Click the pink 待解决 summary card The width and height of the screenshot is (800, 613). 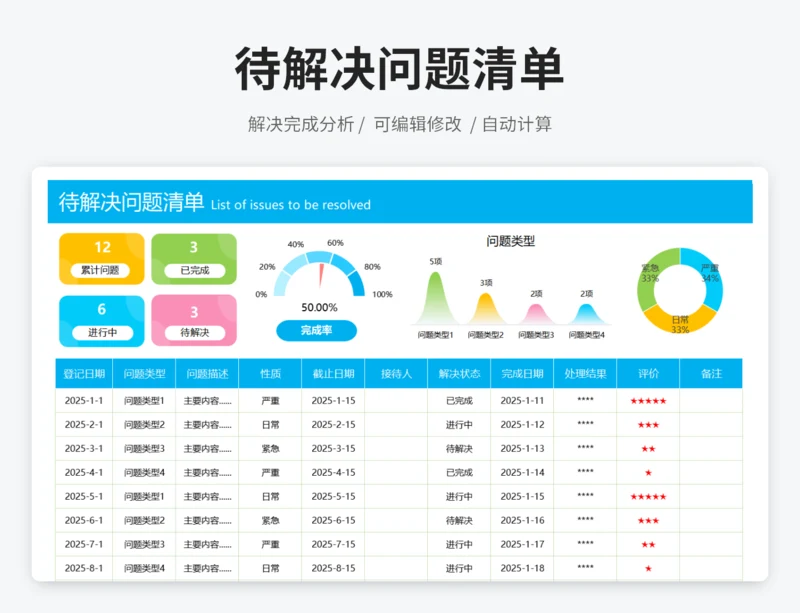(x=194, y=321)
